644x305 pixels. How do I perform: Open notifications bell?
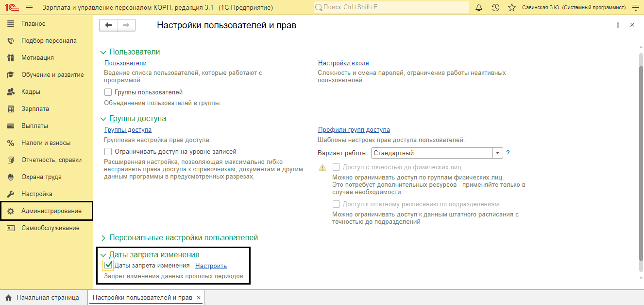click(x=479, y=8)
